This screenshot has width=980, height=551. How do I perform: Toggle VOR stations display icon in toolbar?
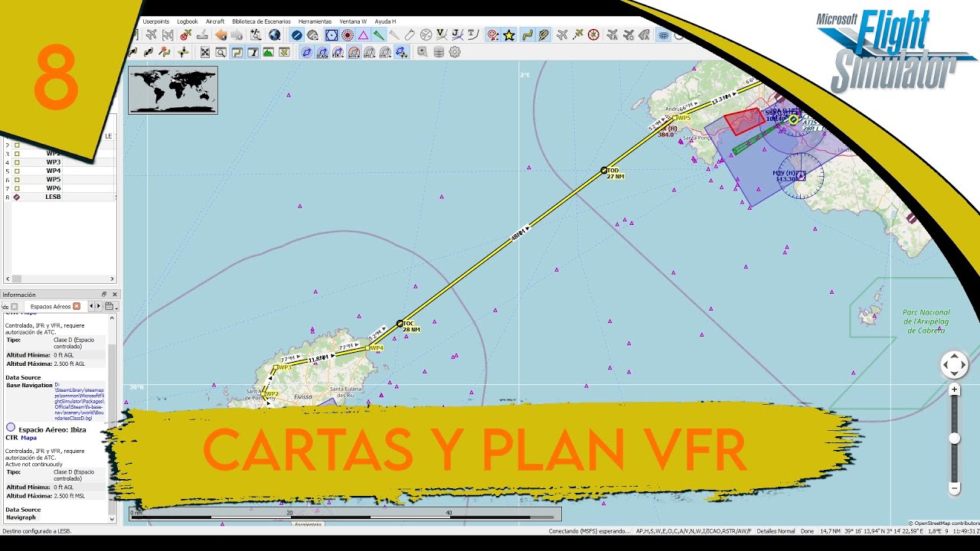pyautogui.click(x=331, y=34)
